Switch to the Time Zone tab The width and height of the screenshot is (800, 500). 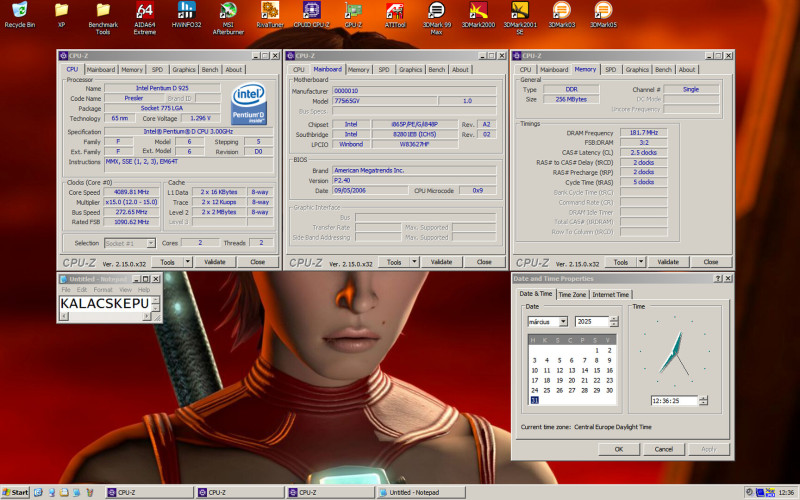point(572,295)
